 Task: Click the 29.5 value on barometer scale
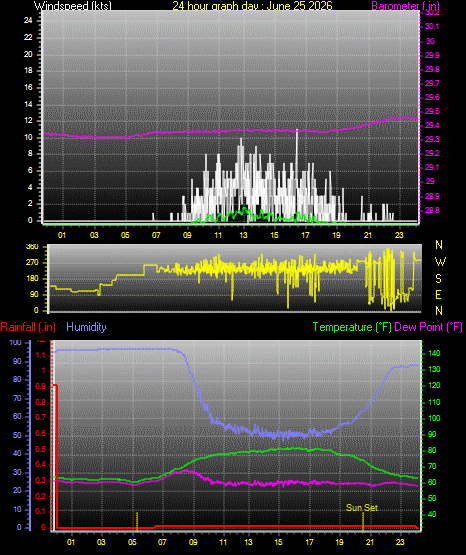point(432,111)
